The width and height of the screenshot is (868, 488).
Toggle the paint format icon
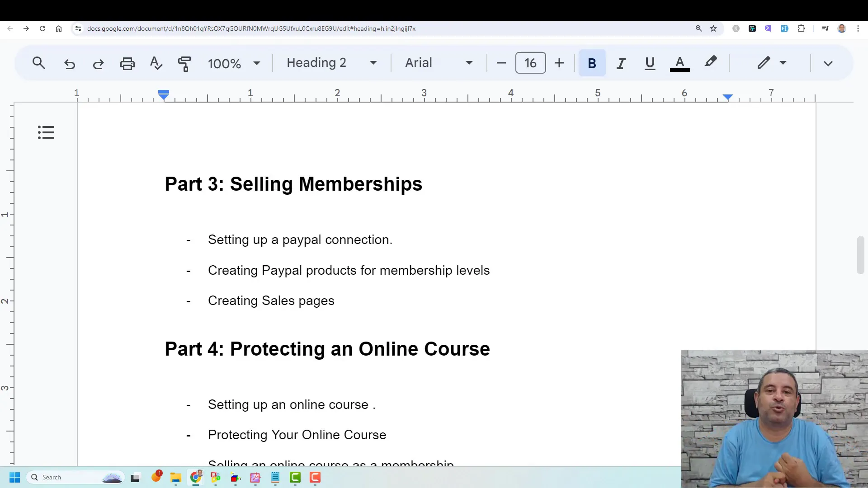pos(184,63)
